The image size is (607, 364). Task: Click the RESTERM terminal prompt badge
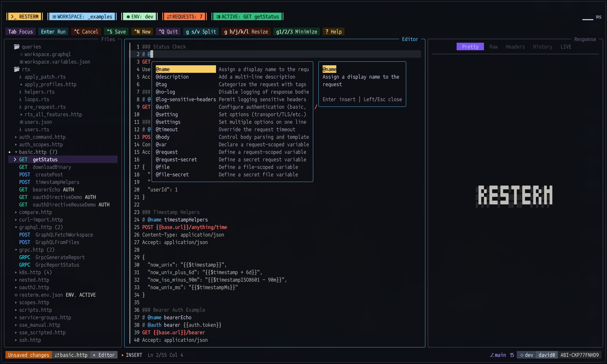(25, 17)
